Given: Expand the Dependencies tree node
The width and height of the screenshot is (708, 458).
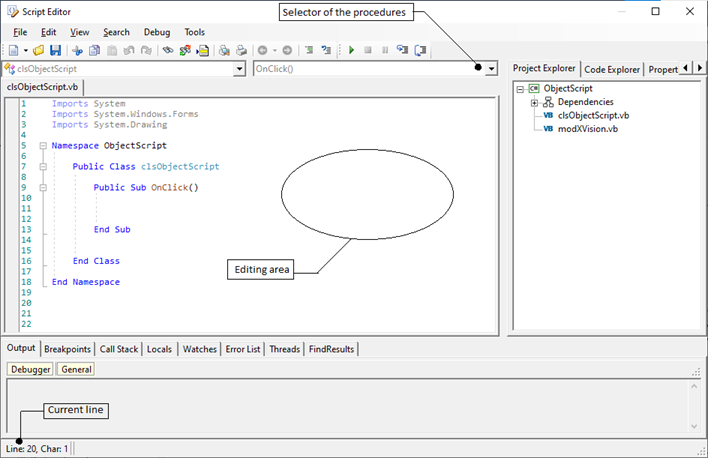Looking at the screenshot, I should pos(535,102).
